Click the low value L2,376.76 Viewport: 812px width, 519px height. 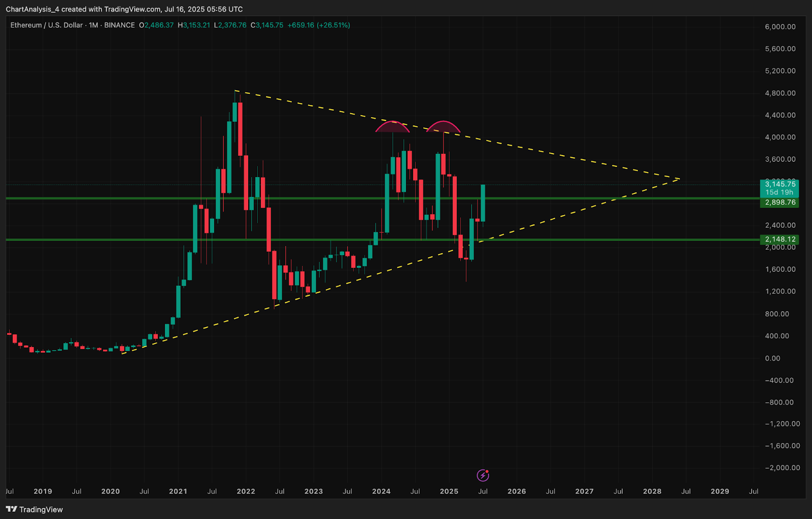pos(230,25)
